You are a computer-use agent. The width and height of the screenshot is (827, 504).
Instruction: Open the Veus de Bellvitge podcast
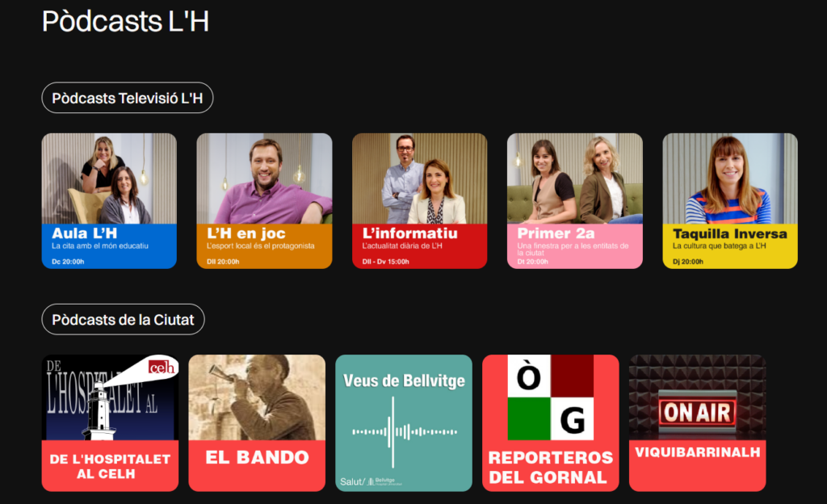coord(404,422)
